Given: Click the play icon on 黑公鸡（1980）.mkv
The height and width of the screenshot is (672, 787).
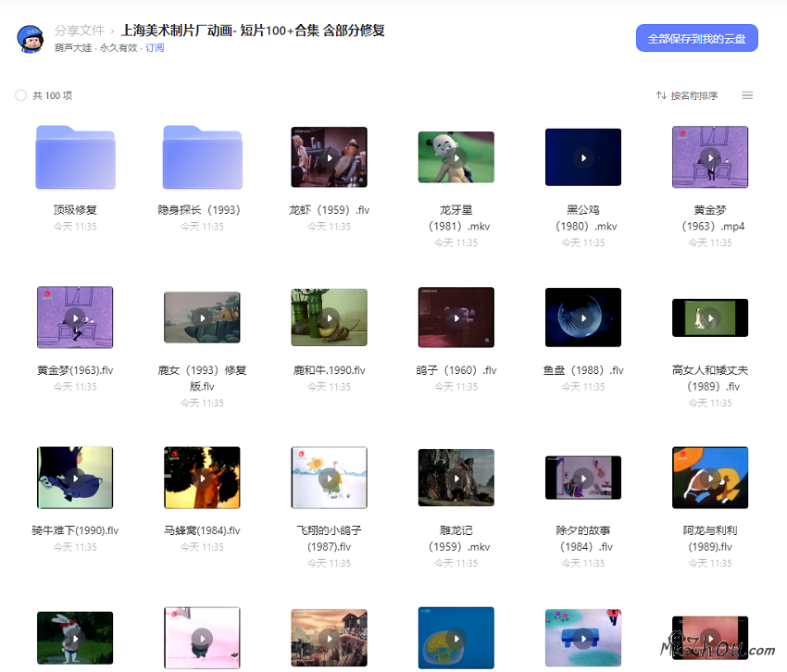Looking at the screenshot, I should pos(582,156).
